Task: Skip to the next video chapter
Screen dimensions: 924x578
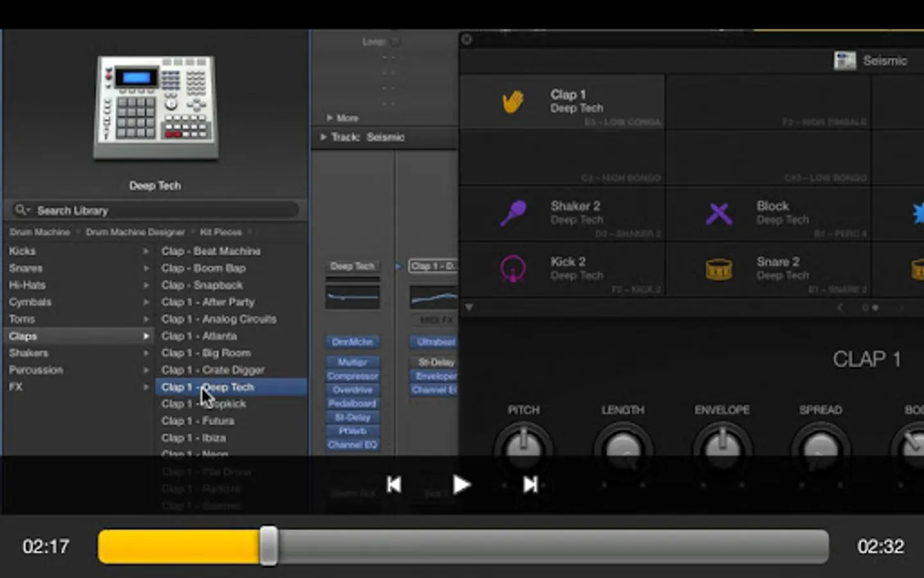Action: coord(530,484)
